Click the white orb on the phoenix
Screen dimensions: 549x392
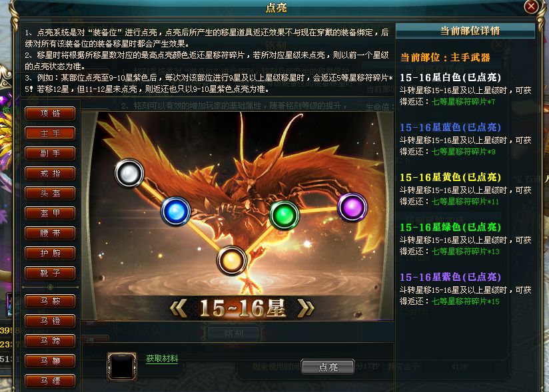click(129, 173)
